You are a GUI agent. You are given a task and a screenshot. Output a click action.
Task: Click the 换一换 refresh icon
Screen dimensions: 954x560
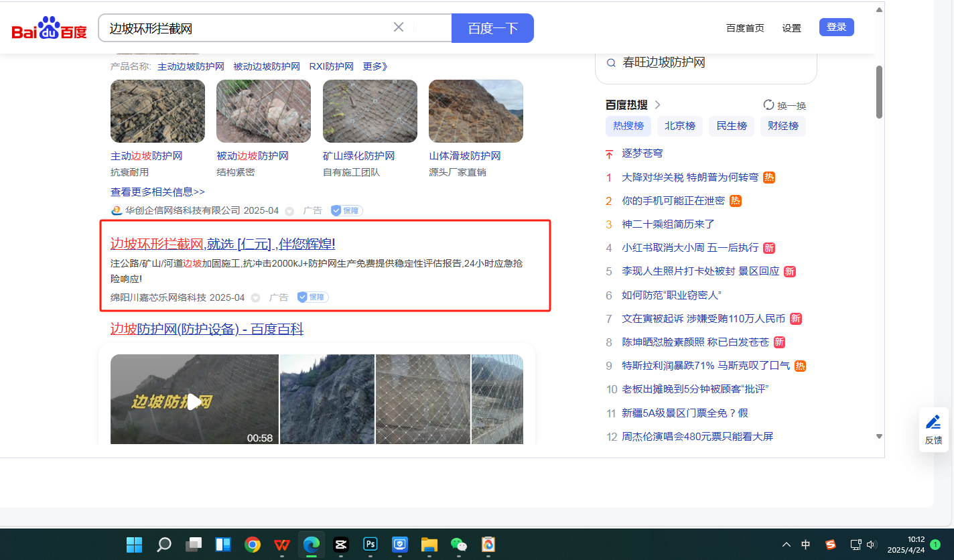(x=769, y=105)
